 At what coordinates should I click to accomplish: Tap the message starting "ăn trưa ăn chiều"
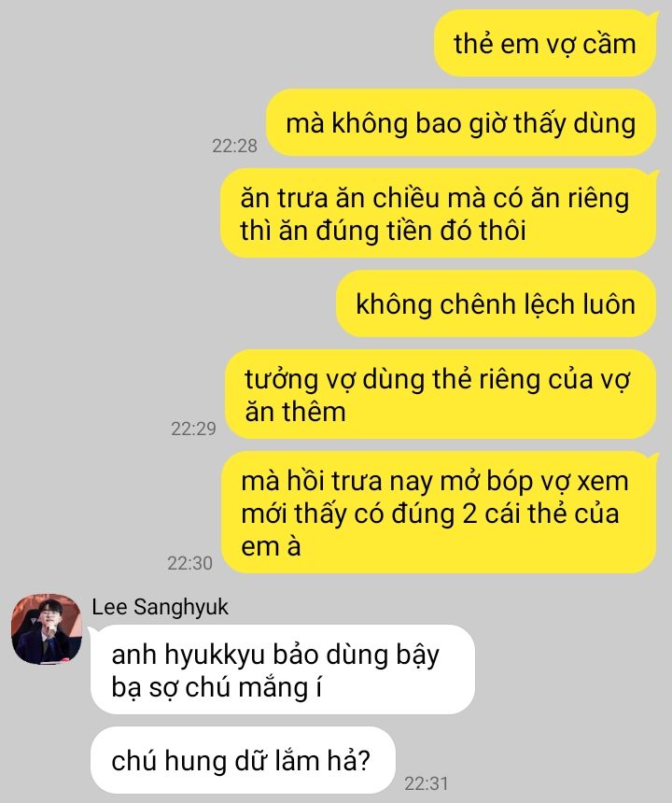point(439,214)
